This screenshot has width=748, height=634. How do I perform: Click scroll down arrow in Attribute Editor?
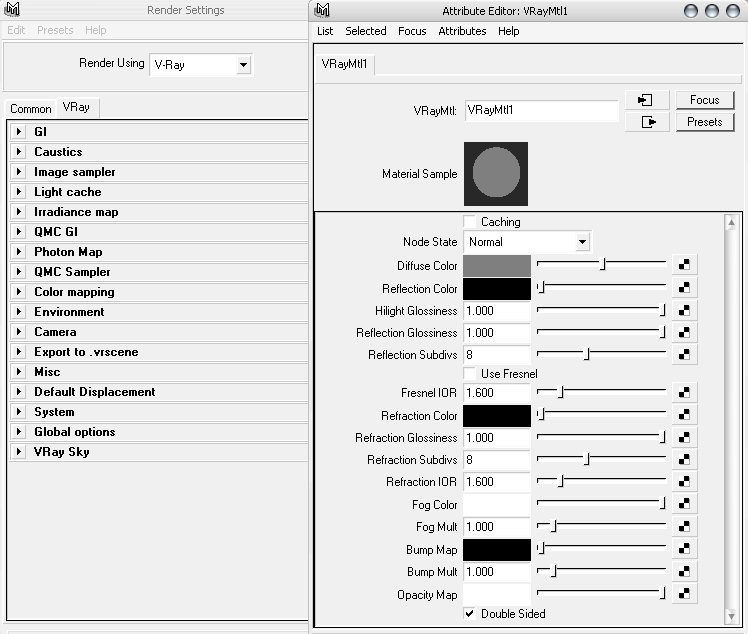[x=731, y=616]
